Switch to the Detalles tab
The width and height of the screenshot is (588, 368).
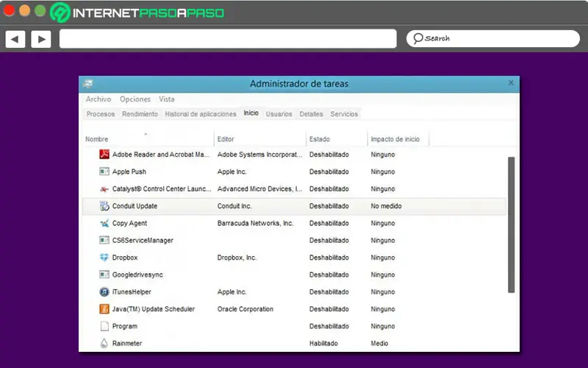(311, 114)
